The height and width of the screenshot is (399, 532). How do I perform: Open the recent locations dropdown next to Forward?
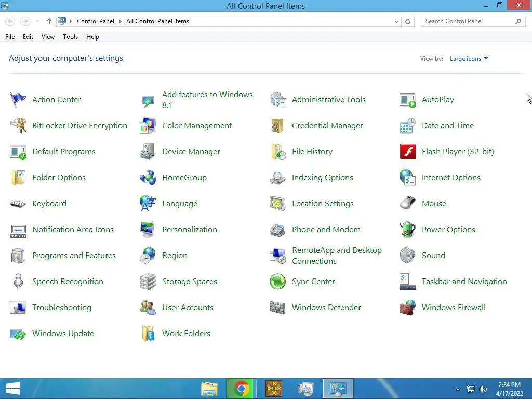[x=37, y=21]
